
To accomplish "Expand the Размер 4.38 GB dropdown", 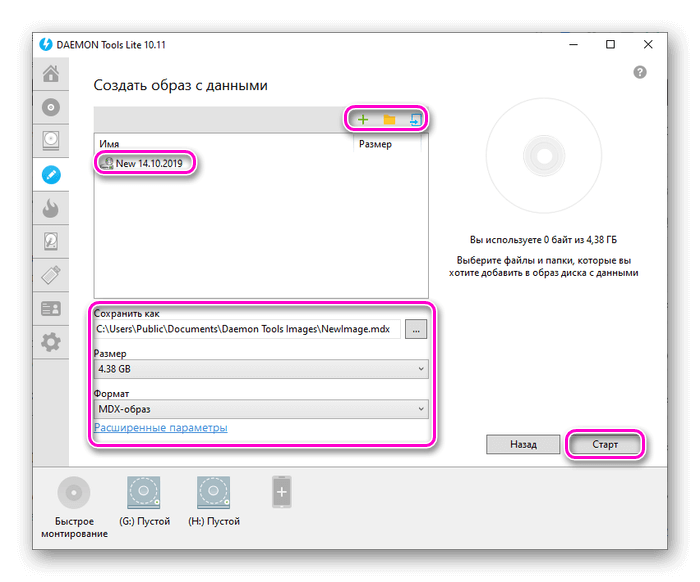I will (261, 369).
